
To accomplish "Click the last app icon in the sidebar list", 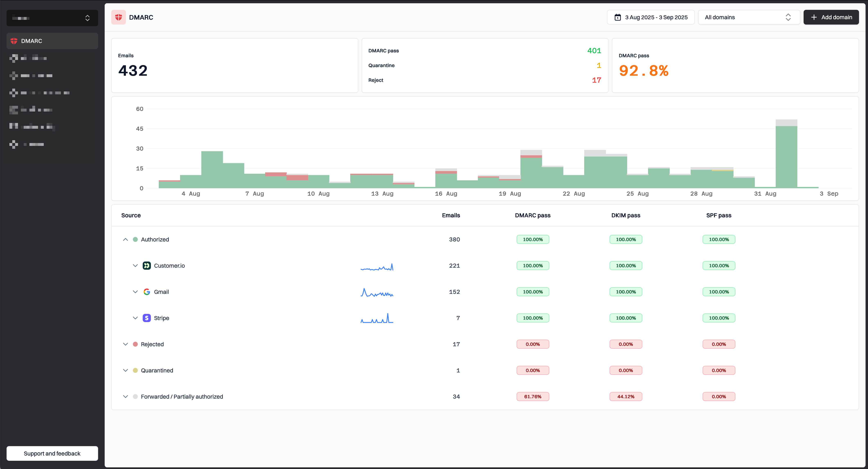I will (x=14, y=144).
